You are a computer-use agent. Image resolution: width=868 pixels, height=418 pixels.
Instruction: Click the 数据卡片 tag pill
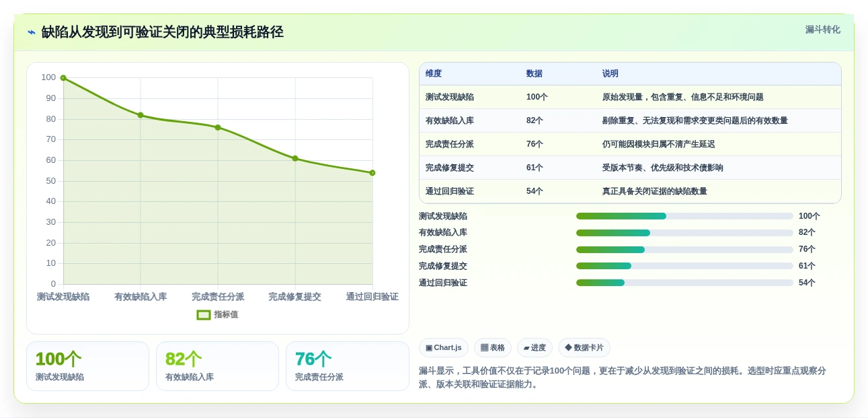pos(584,347)
